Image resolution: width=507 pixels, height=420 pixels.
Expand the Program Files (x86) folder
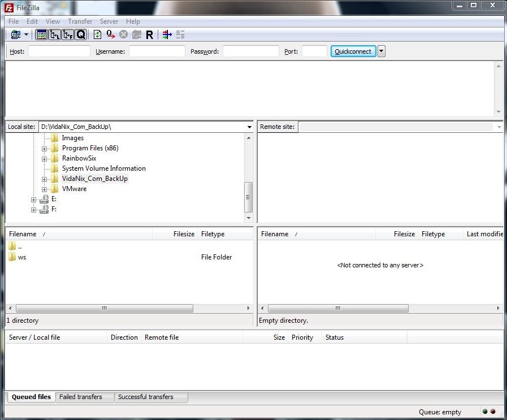click(x=44, y=149)
